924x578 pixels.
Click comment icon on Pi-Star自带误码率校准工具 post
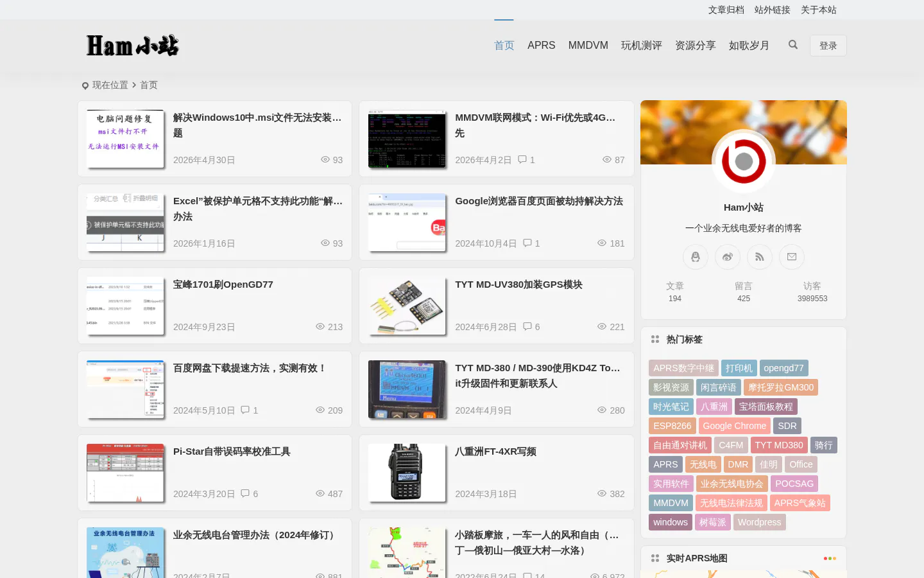click(x=245, y=493)
